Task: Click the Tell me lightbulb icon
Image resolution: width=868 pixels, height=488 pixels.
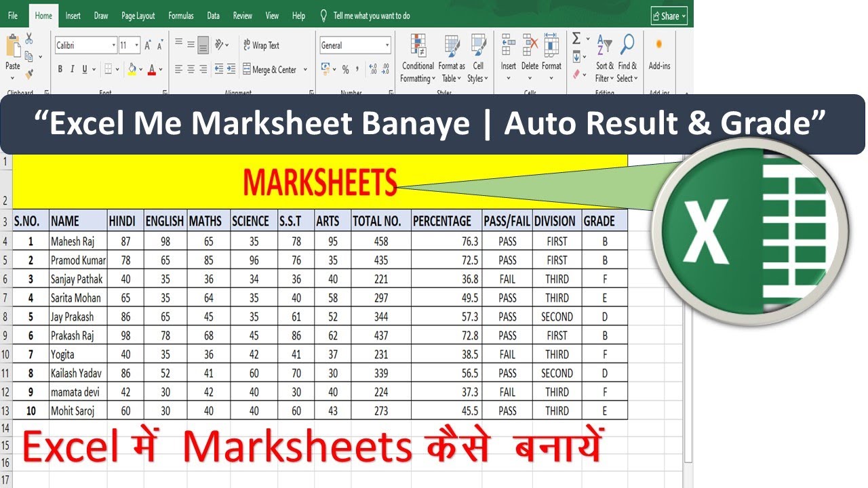Action: pos(323,15)
